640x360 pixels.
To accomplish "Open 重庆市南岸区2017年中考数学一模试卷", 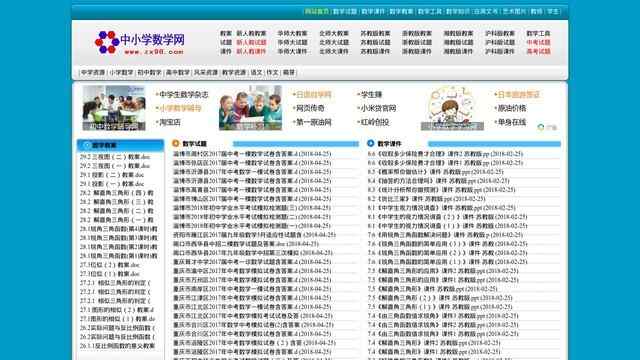I will tap(252, 289).
